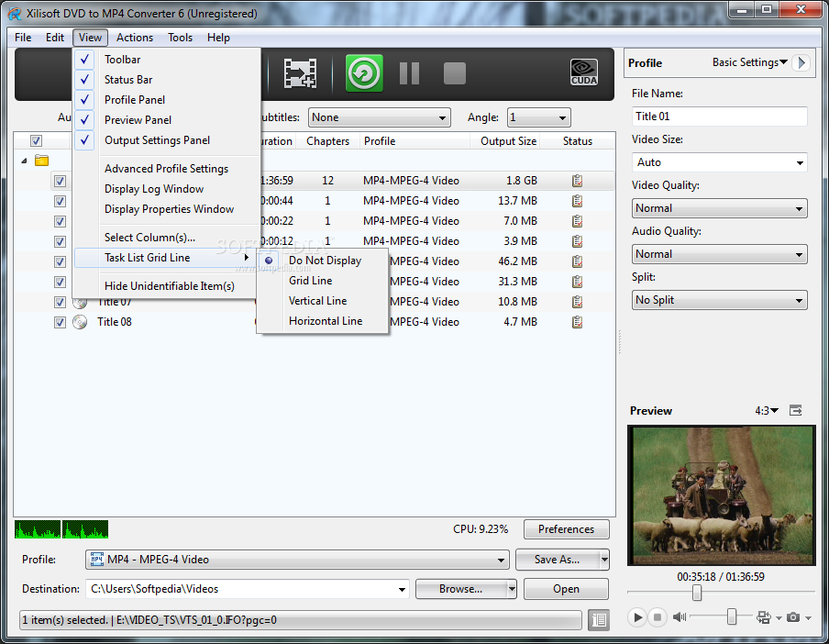This screenshot has height=644, width=829.
Task: Open the Tools menu
Action: pyautogui.click(x=181, y=38)
